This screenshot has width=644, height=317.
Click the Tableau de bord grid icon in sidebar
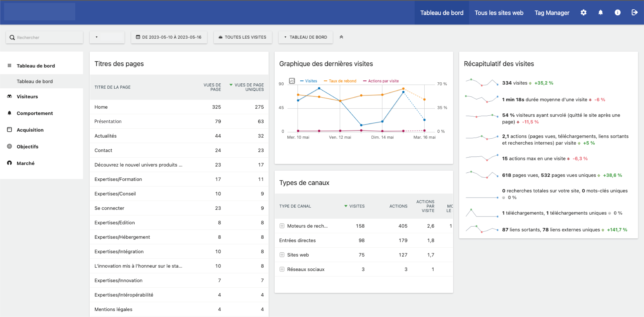click(x=10, y=65)
